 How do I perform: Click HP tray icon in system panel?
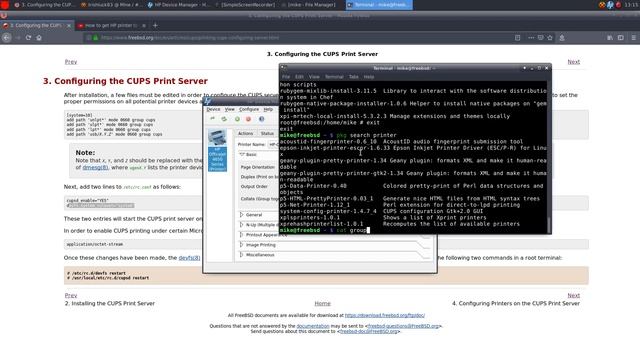coord(610,5)
